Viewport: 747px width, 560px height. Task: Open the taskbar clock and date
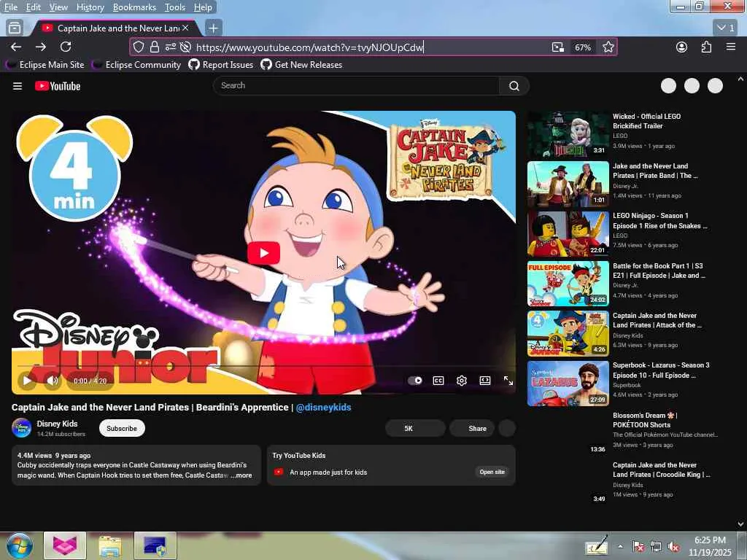coord(710,547)
